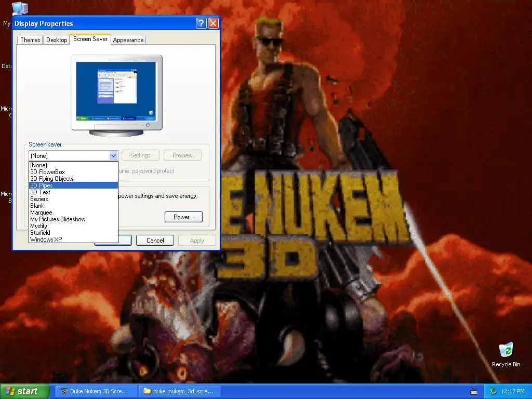Click the Preview button
The image size is (532, 399).
182,155
